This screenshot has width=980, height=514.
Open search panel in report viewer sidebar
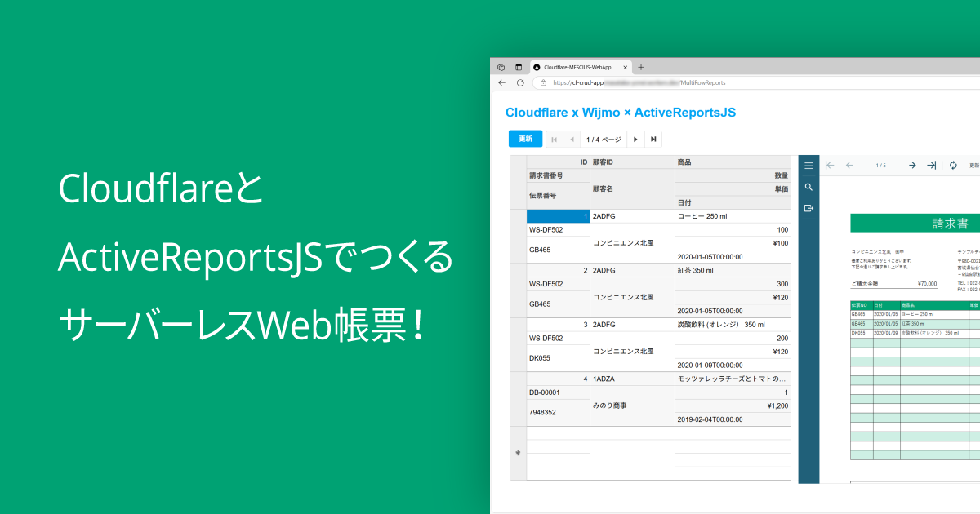[x=808, y=187]
